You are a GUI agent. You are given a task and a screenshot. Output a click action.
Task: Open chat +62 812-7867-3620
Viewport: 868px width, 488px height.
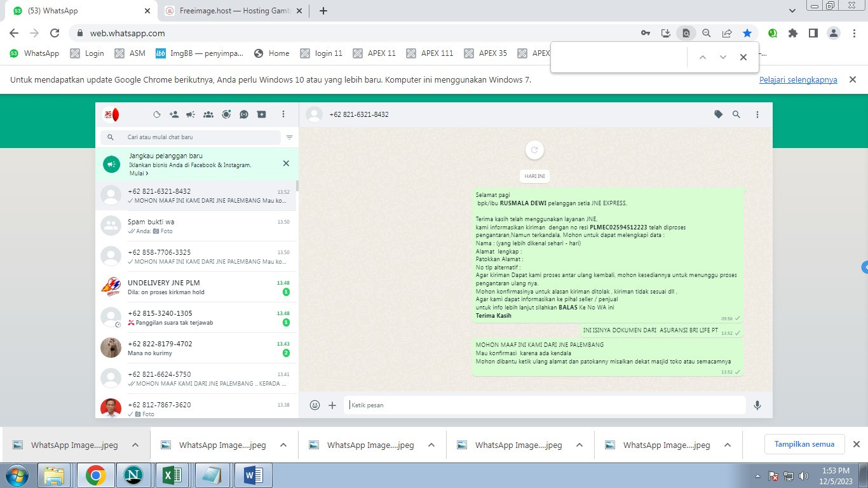coord(196,406)
